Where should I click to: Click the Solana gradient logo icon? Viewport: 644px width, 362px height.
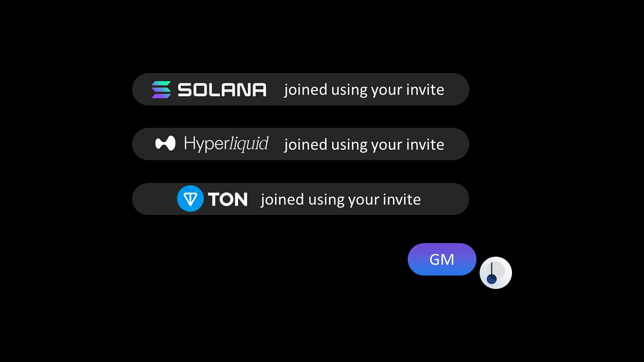point(161,89)
